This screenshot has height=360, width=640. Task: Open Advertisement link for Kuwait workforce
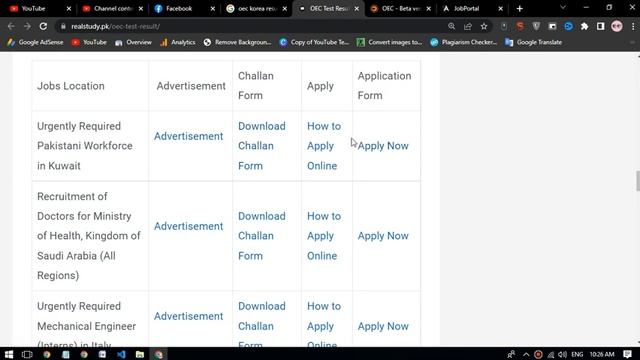189,136
